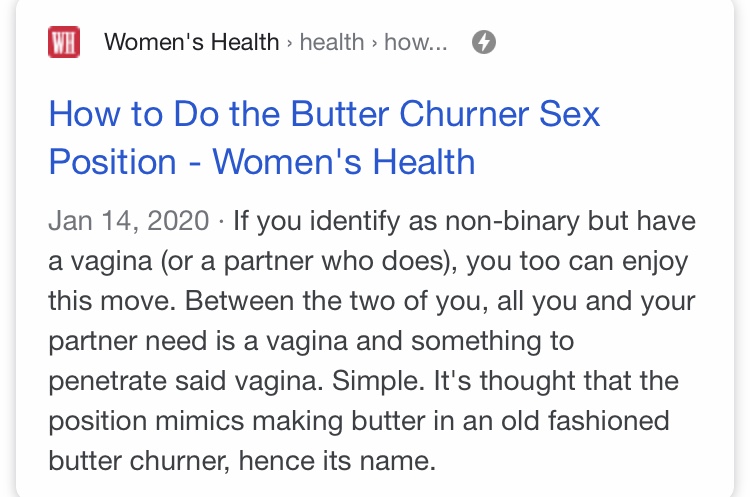
Task: Select the truncated 'how...' breadcrumb segment
Action: 416,42
